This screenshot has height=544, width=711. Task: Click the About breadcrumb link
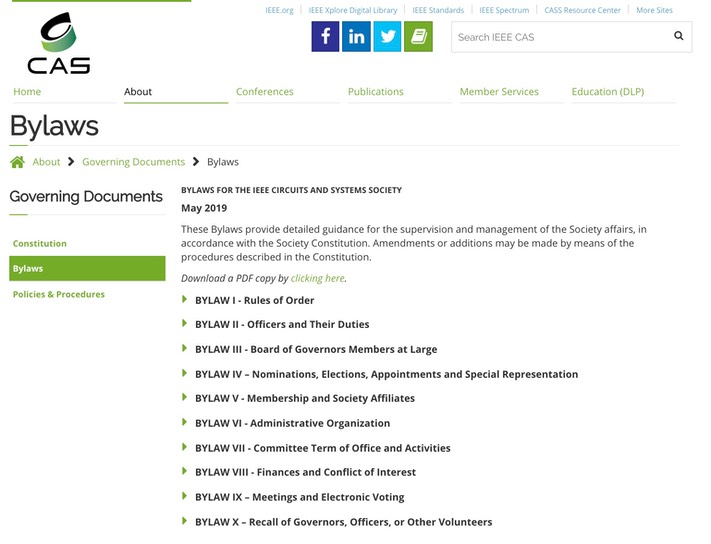coord(46,162)
